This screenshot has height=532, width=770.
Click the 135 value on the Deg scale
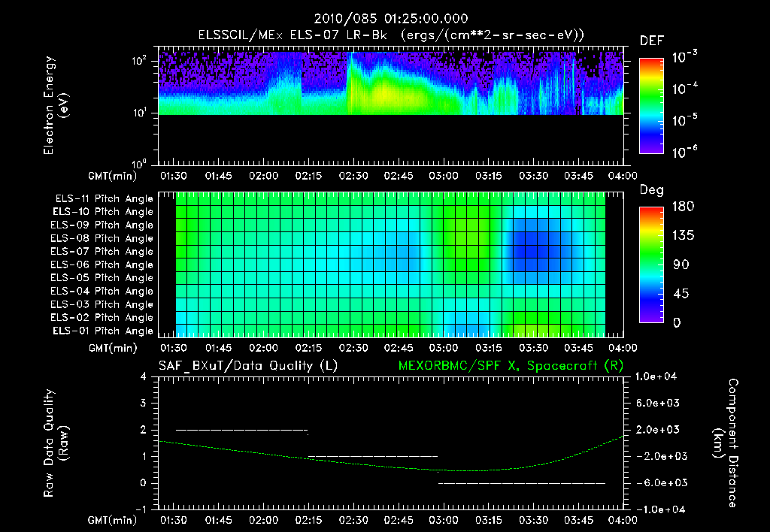click(x=683, y=235)
